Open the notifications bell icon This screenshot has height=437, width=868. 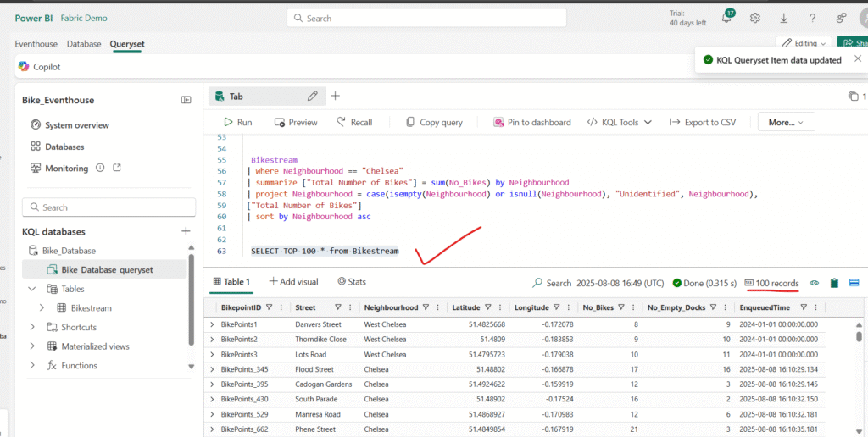pos(726,18)
